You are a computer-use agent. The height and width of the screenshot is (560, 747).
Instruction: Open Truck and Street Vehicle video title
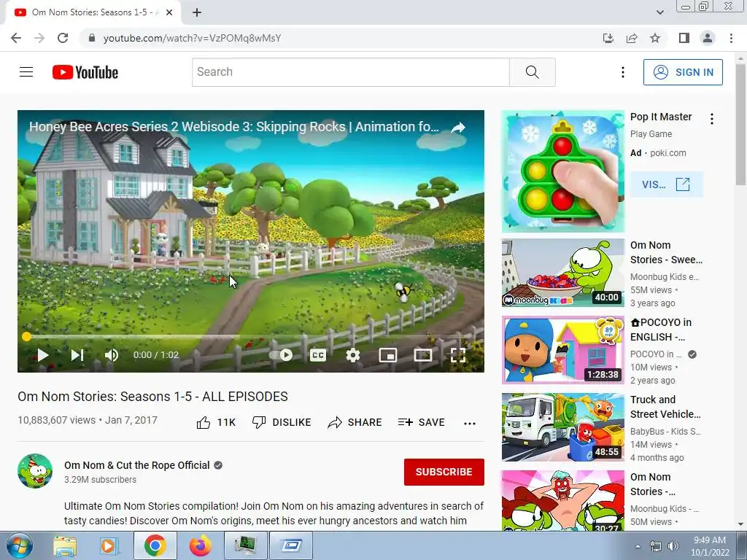(665, 407)
